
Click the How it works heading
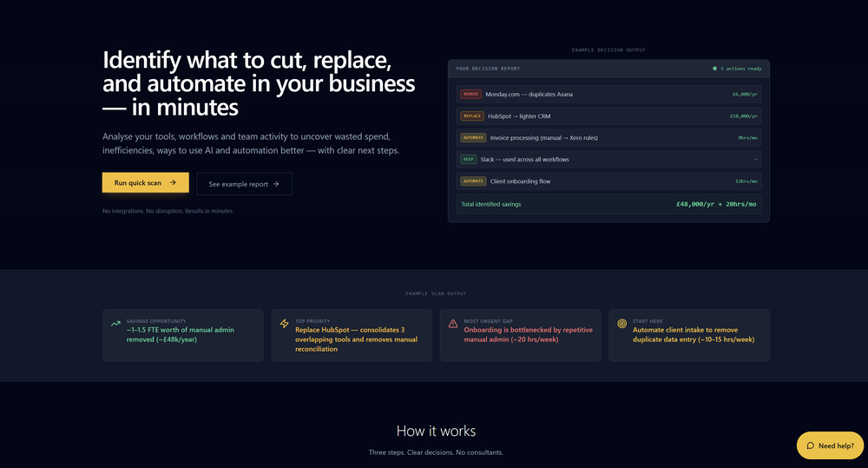(x=436, y=431)
